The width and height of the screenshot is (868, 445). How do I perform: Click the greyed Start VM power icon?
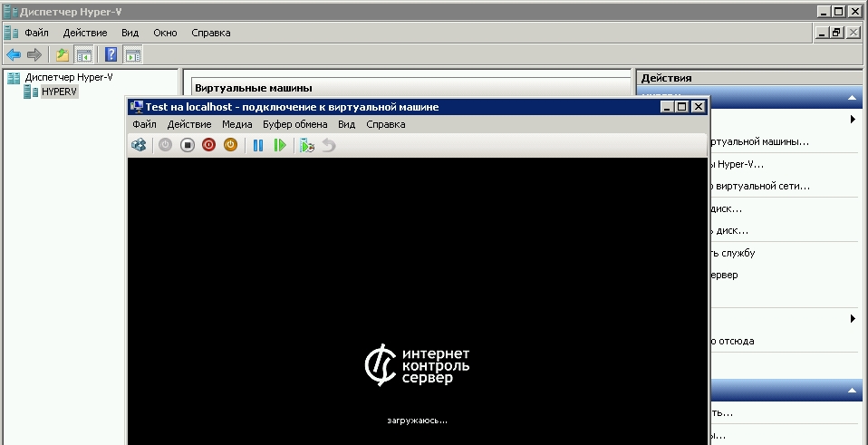tap(165, 145)
